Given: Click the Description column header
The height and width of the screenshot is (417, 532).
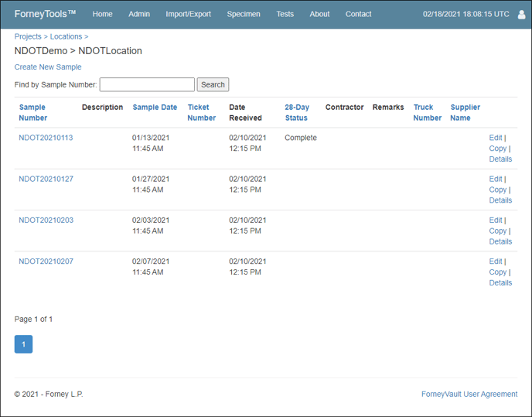Looking at the screenshot, I should 103,108.
